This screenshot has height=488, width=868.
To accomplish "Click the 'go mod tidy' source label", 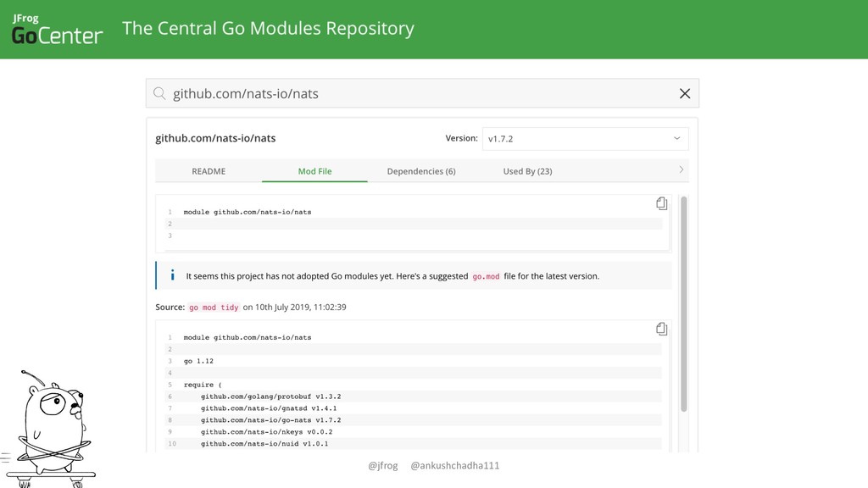I will pyautogui.click(x=214, y=308).
